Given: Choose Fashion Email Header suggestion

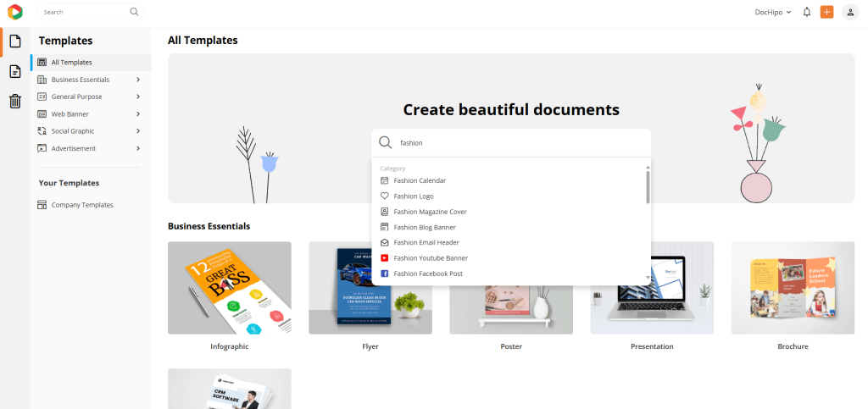Looking at the screenshot, I should [x=426, y=243].
